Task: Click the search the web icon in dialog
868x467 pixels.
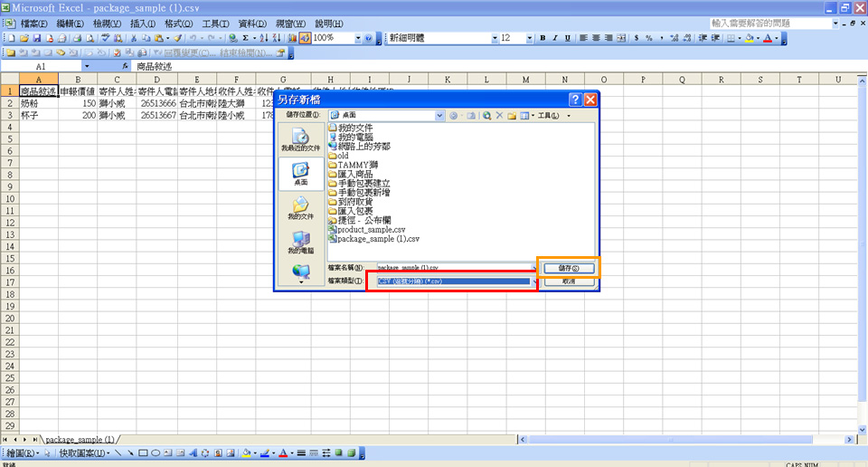Action: pos(486,116)
